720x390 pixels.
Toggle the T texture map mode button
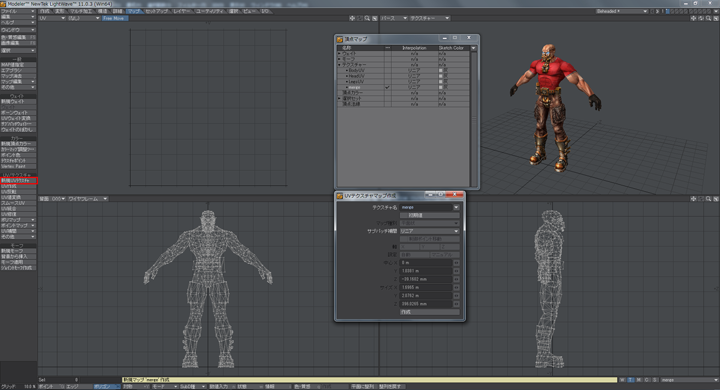click(630, 380)
